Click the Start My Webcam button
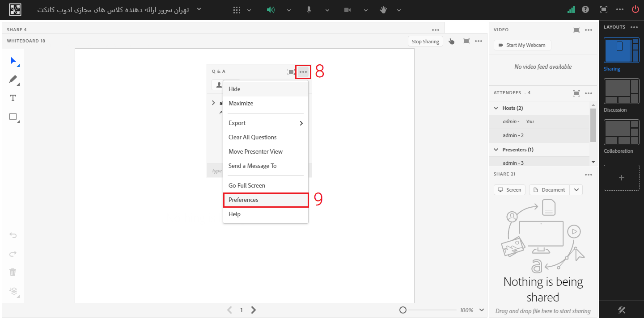This screenshot has height=318, width=644. tap(522, 45)
